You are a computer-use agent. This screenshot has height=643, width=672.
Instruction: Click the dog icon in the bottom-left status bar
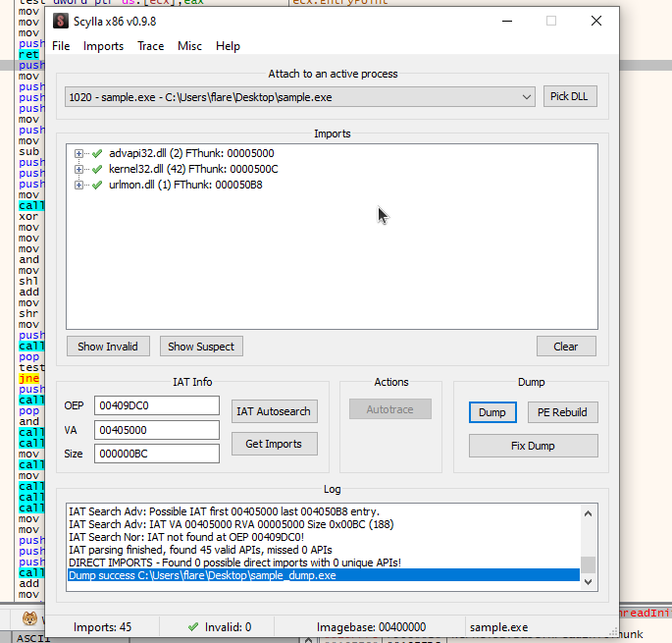pos(30,618)
